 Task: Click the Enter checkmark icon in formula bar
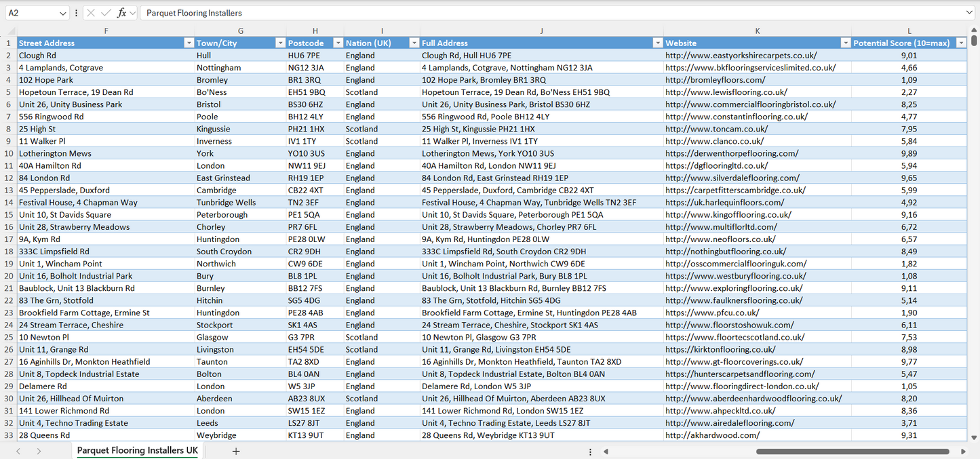click(x=106, y=13)
